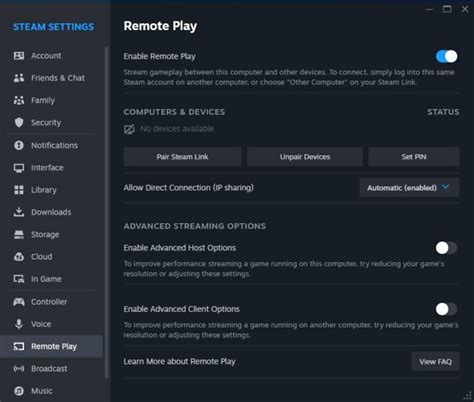
Task: Turn on Enable Advanced Host Options
Action: 446,248
